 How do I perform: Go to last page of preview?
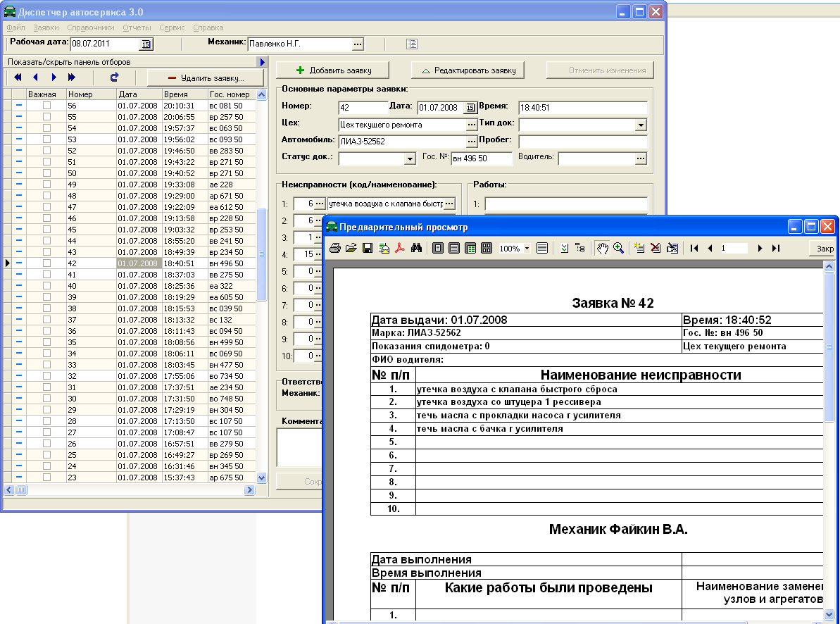coord(776,249)
